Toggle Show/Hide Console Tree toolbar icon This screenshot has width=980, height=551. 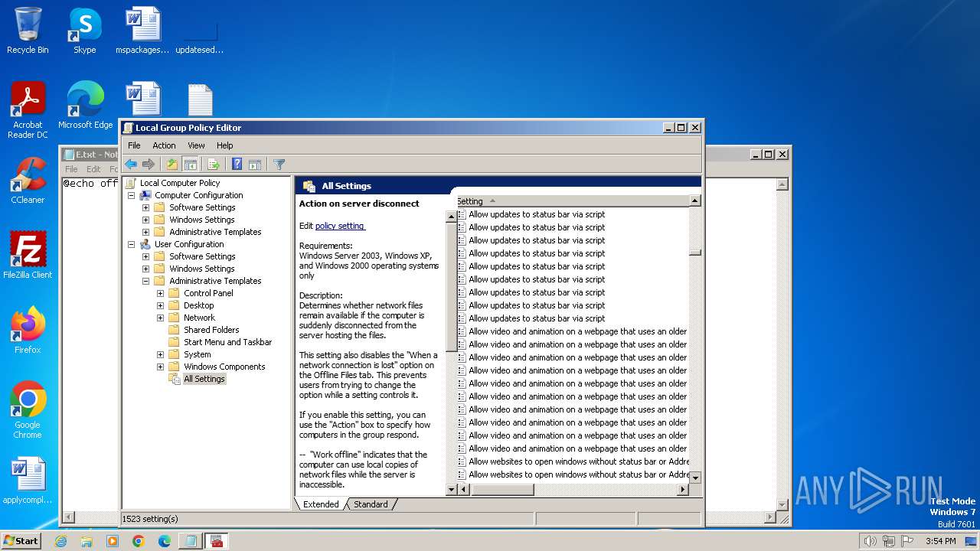click(191, 165)
